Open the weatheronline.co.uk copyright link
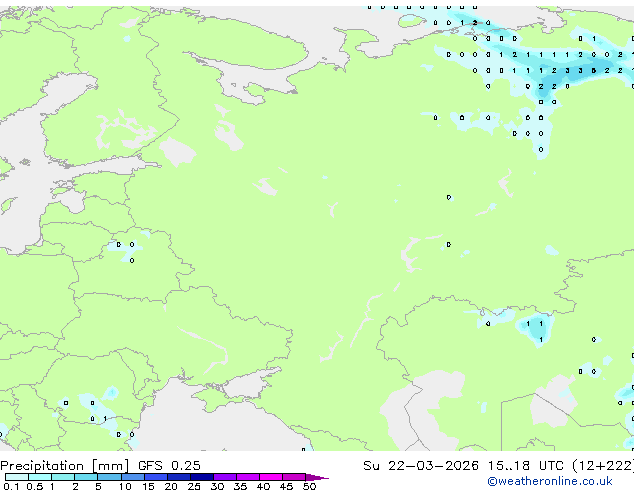The width and height of the screenshot is (634, 490). [x=549, y=481]
